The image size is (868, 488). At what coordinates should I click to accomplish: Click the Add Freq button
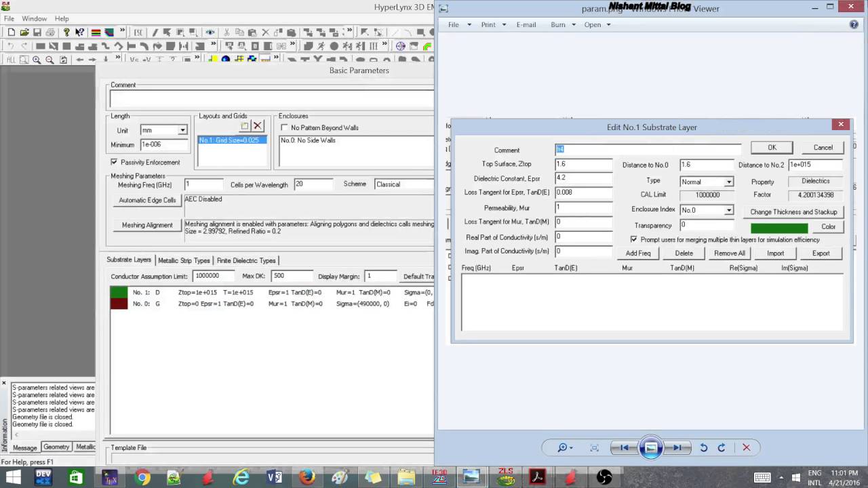(x=638, y=253)
